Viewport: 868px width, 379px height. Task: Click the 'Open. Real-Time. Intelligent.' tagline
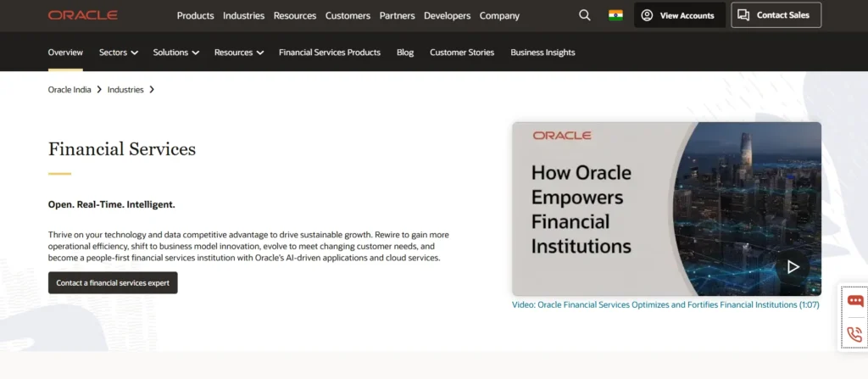click(111, 204)
